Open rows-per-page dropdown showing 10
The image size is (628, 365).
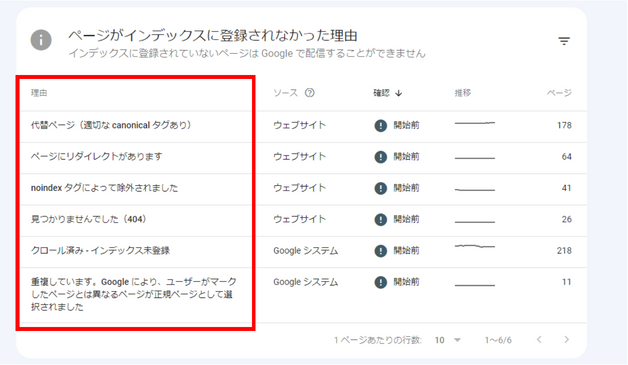point(448,340)
